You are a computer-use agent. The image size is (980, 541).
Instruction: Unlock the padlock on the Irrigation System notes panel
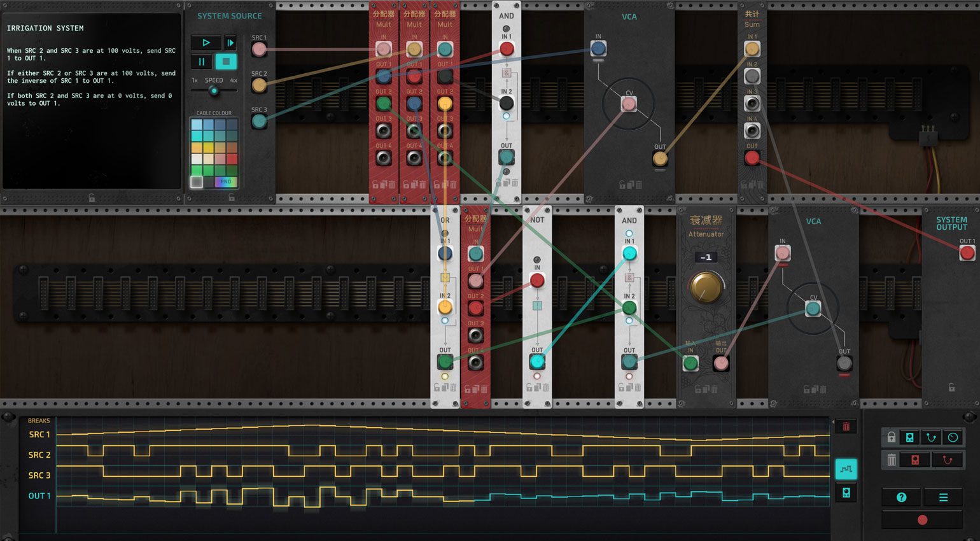click(x=92, y=198)
